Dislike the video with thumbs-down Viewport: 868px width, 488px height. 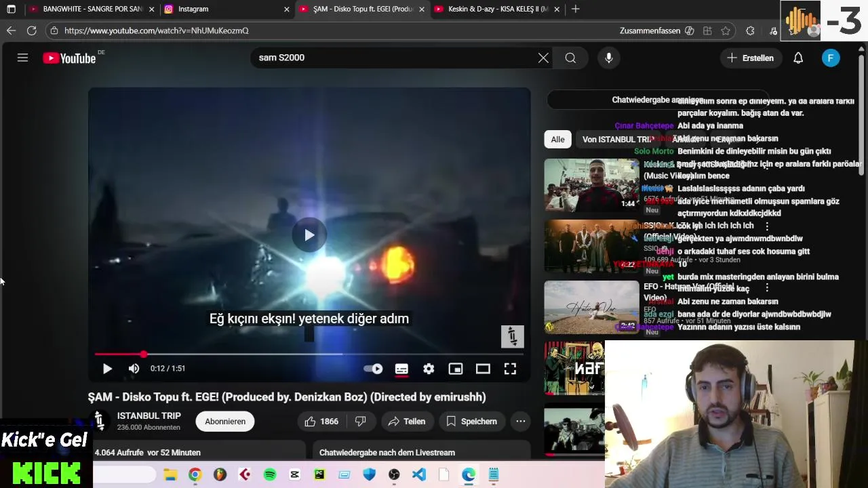[361, 422]
